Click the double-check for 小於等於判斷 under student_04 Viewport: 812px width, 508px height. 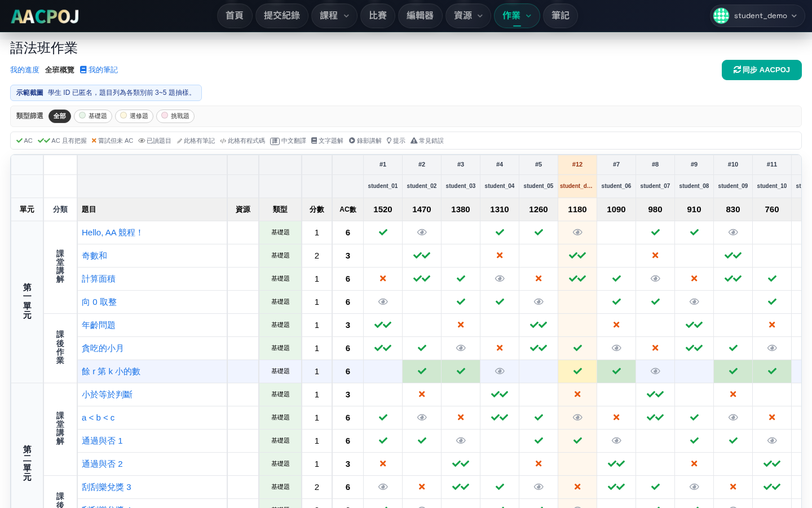pyautogui.click(x=500, y=394)
